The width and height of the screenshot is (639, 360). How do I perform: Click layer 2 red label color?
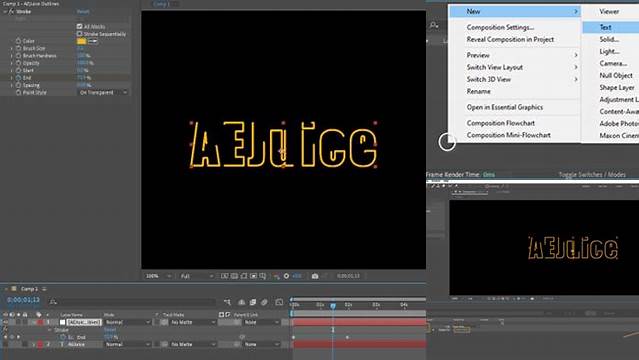40,345
